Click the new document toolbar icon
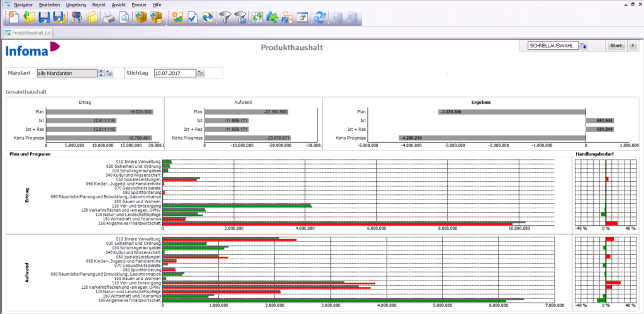This screenshot has width=644, height=314. pyautogui.click(x=13, y=17)
